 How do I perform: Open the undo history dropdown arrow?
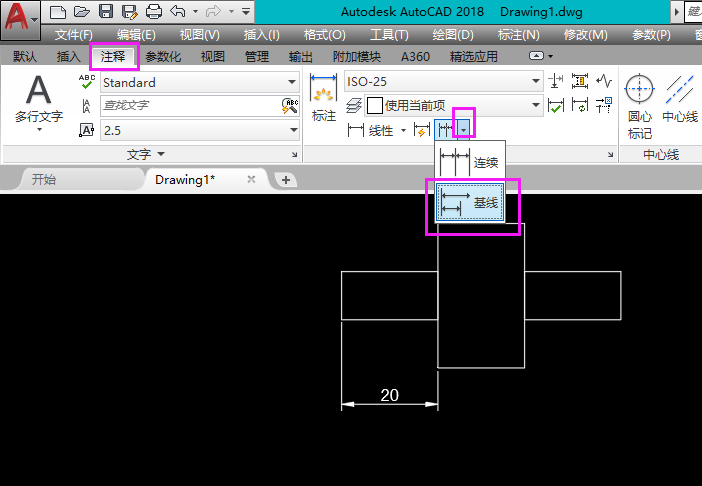[196, 12]
